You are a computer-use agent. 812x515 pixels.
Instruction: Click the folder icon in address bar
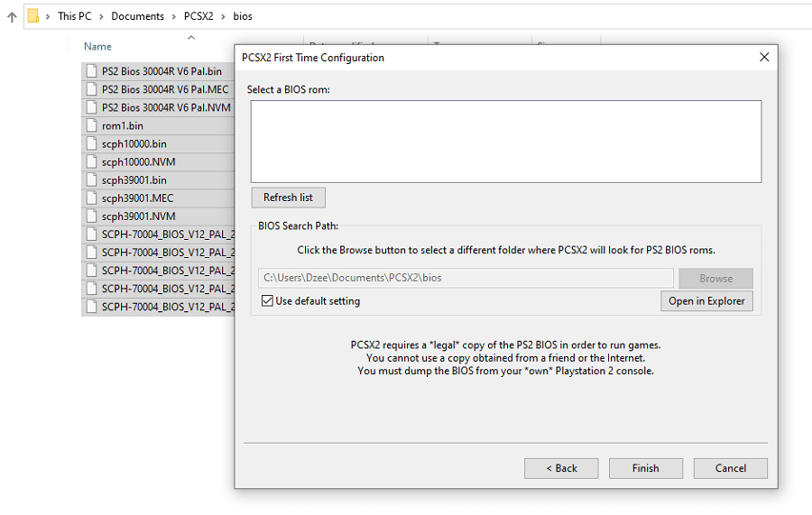pyautogui.click(x=32, y=16)
